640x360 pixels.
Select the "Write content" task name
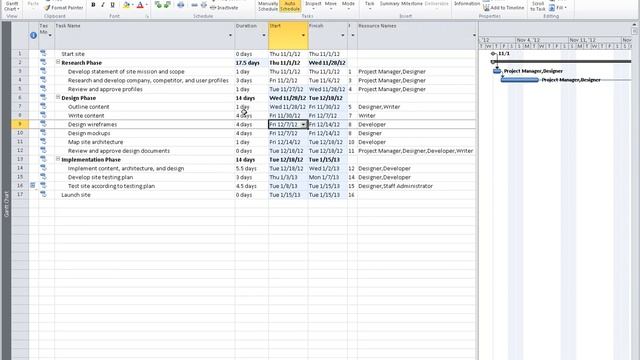coord(86,116)
